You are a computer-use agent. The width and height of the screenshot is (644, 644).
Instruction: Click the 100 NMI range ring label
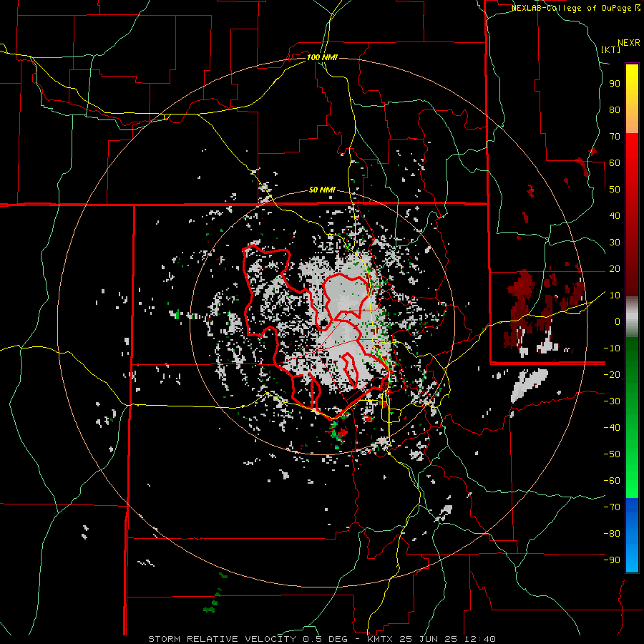tap(322, 57)
